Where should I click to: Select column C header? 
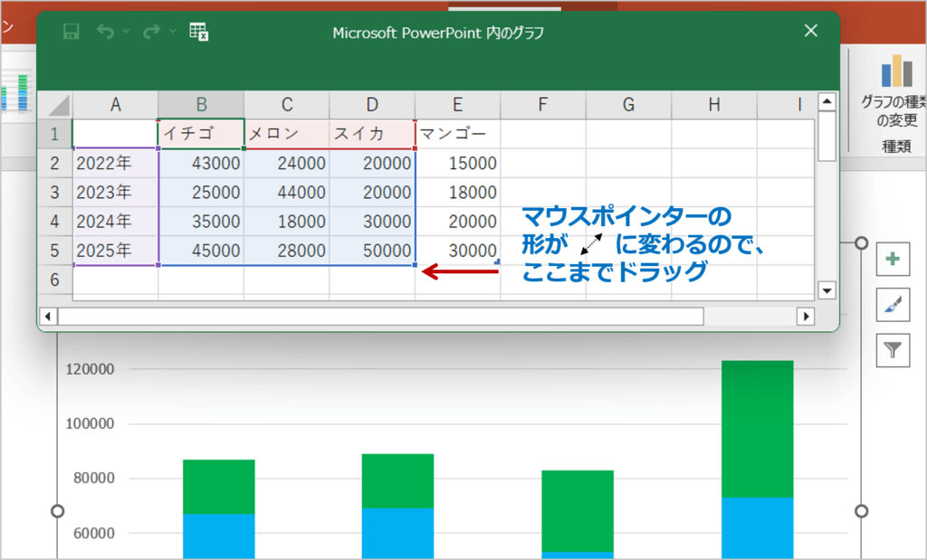point(287,105)
